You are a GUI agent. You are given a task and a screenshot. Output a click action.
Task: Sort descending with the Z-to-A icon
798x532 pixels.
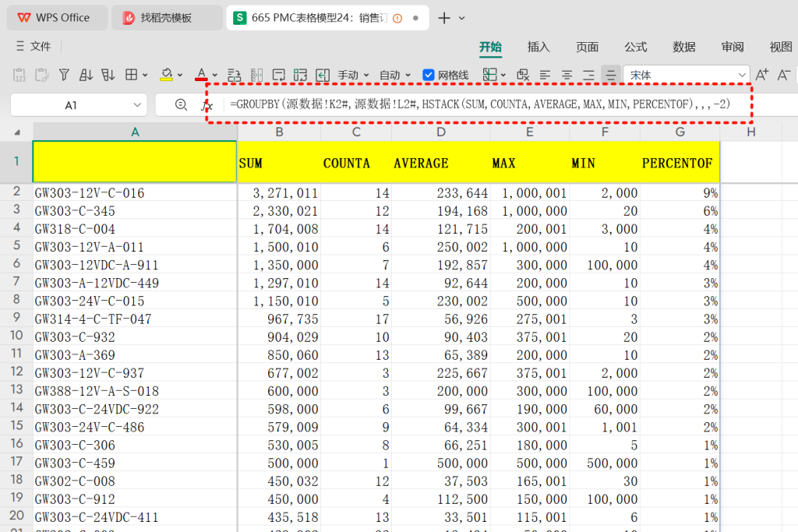108,76
